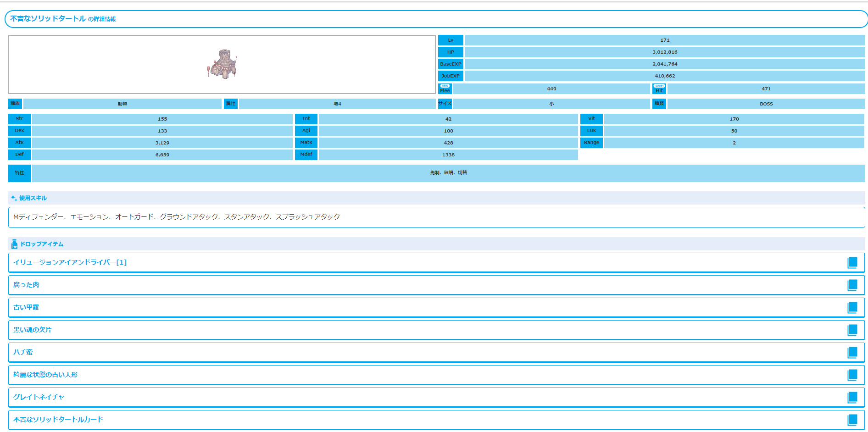This screenshot has width=868, height=432.
Task: Click the Hit stat label badge
Action: coord(659,89)
